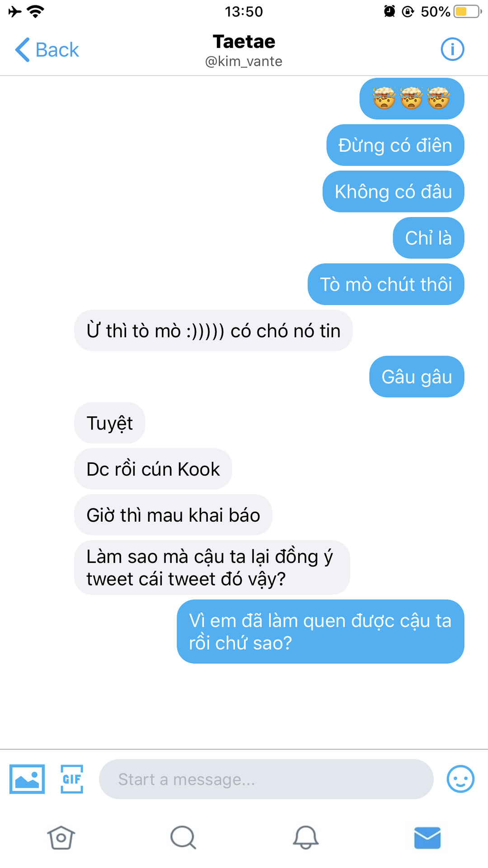Go Back to the messages list
The height and width of the screenshot is (868, 488).
47,50
